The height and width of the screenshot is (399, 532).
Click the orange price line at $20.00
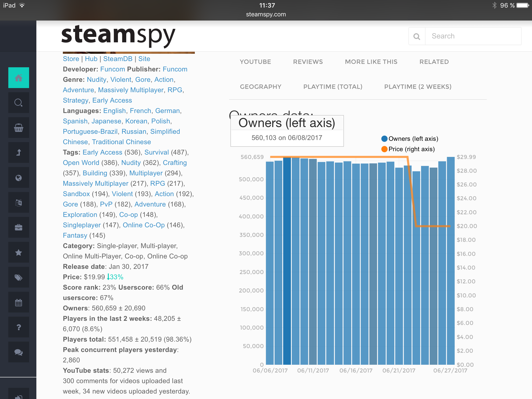[x=433, y=226]
